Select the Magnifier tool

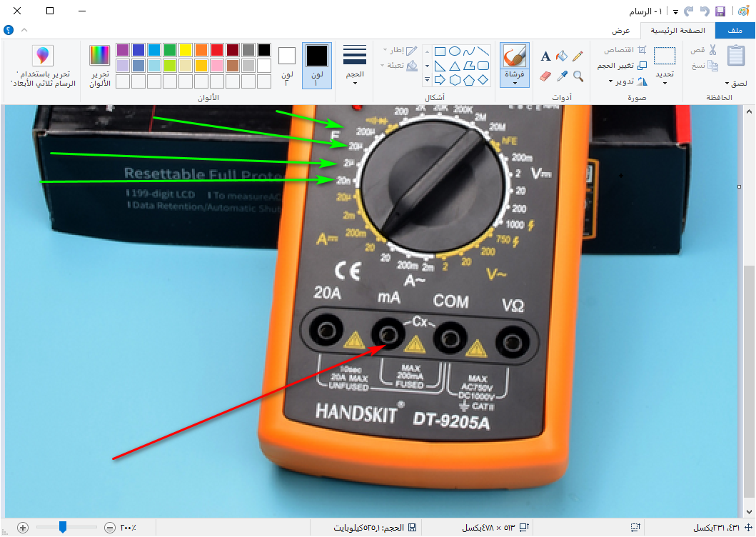tap(578, 76)
